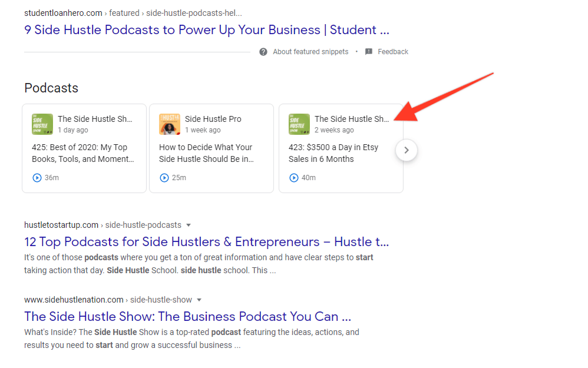This screenshot has height=368, width=588.
Task: Click the question mark icon beside About featured snippets
Action: (x=263, y=52)
